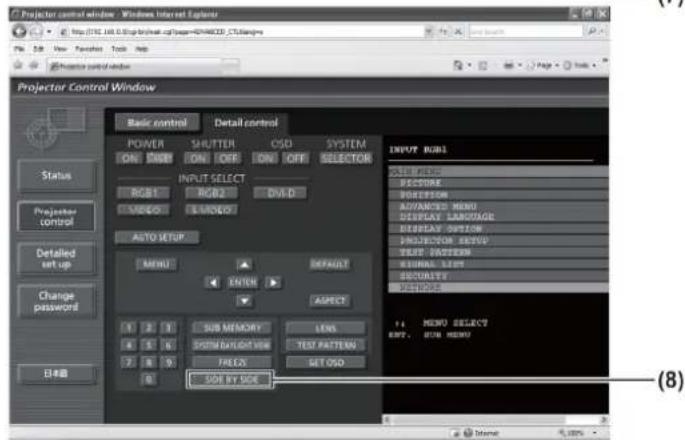Click the SUB MEMORY button

(232, 327)
